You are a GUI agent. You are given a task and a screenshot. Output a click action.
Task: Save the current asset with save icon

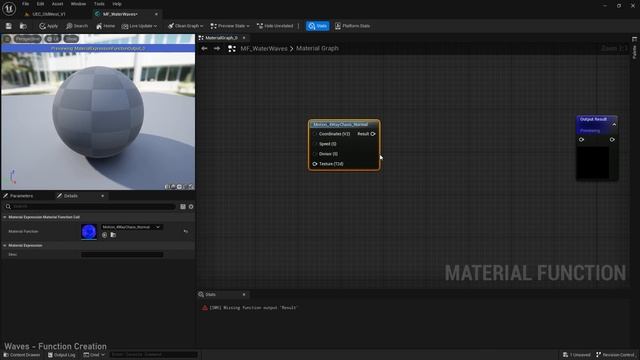[9, 26]
